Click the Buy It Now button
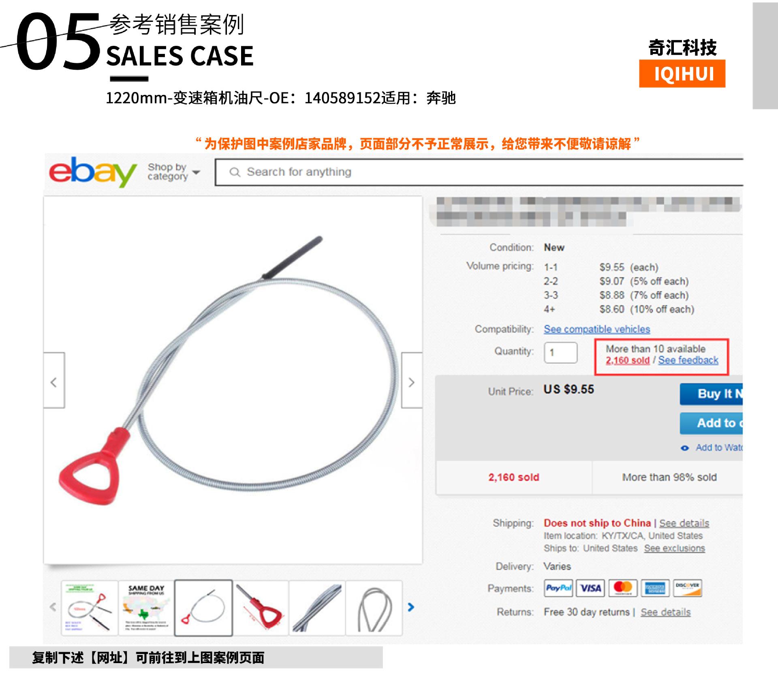778x700 pixels. coord(711,394)
